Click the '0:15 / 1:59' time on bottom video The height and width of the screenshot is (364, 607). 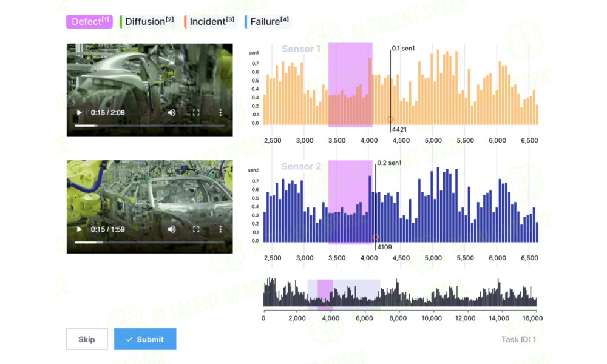coord(107,229)
